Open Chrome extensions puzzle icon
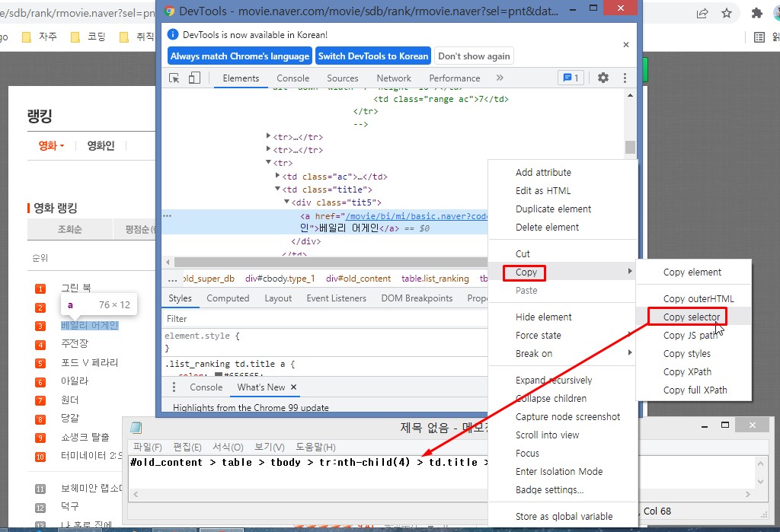The width and height of the screenshot is (780, 532). click(x=756, y=14)
